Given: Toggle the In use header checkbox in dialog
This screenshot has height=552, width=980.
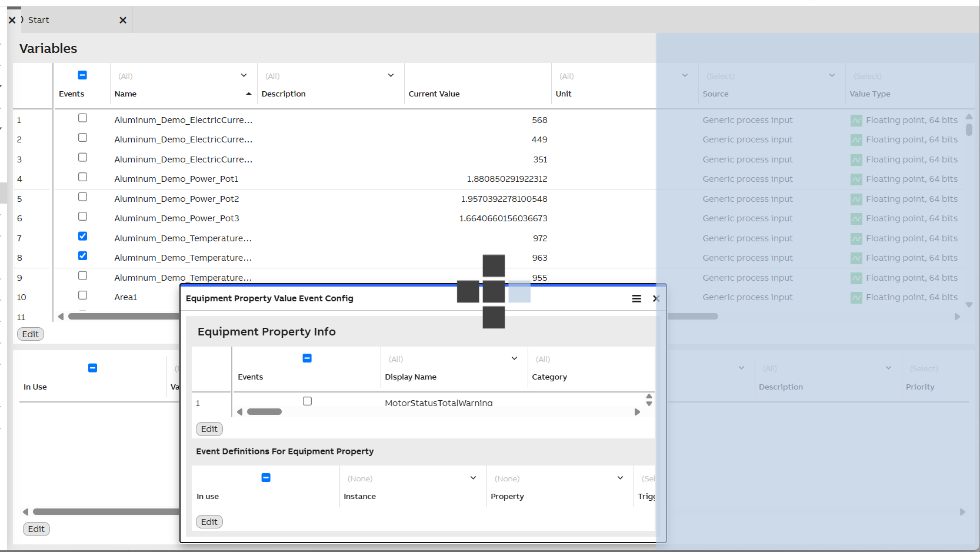Looking at the screenshot, I should pyautogui.click(x=266, y=477).
